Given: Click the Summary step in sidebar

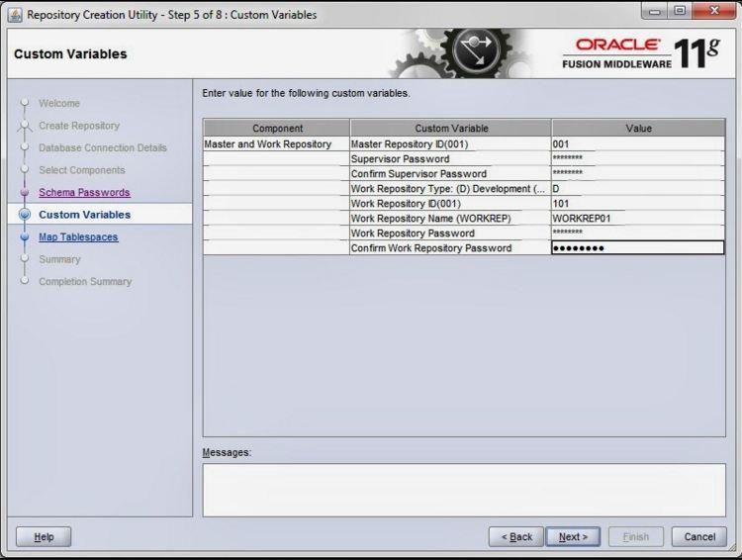Looking at the screenshot, I should pos(59,259).
